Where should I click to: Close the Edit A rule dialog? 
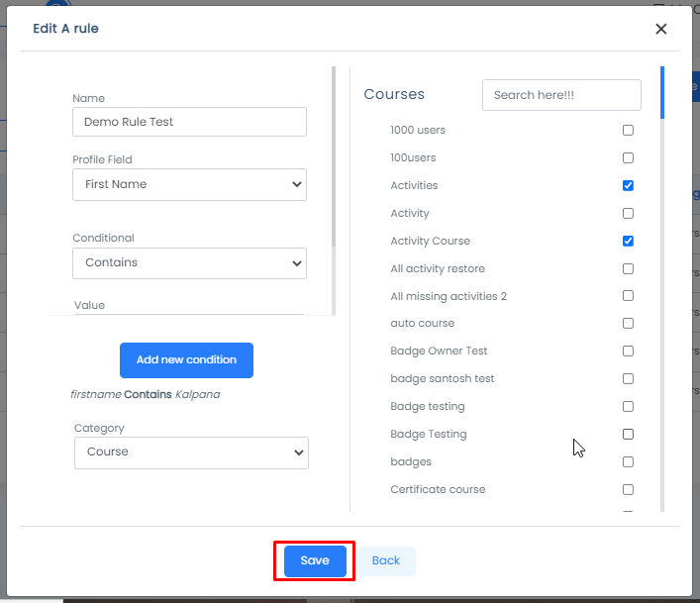coord(661,29)
